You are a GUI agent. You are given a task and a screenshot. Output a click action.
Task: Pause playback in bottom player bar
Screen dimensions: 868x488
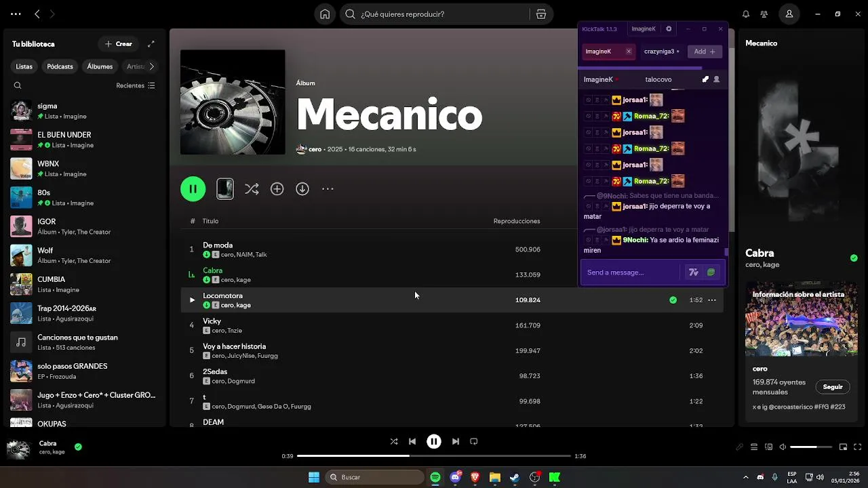point(434,441)
